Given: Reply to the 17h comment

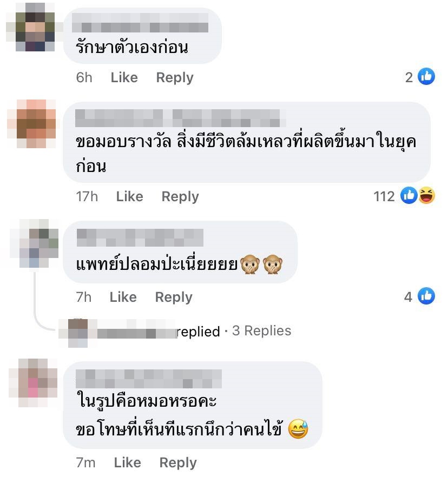Looking at the screenshot, I should pyautogui.click(x=180, y=197).
